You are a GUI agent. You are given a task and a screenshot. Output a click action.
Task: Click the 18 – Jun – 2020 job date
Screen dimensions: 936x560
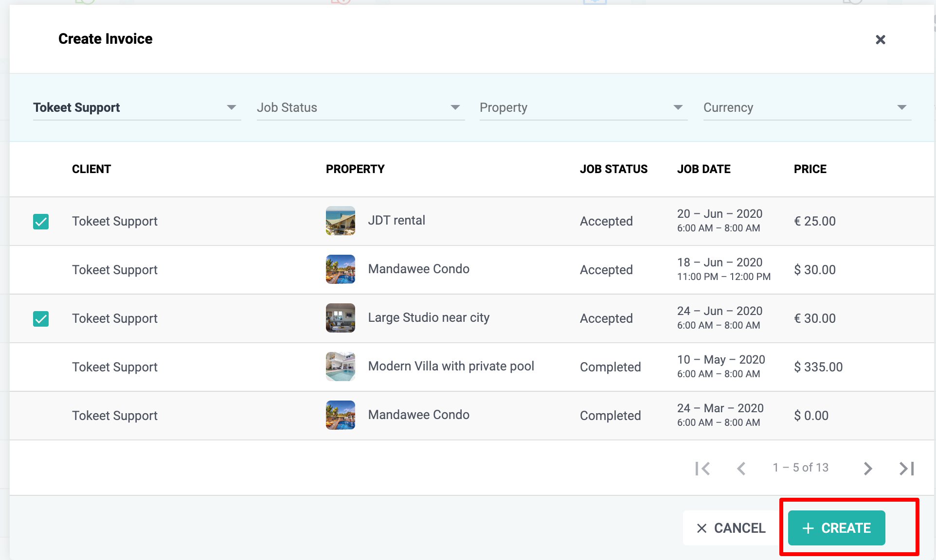(720, 262)
